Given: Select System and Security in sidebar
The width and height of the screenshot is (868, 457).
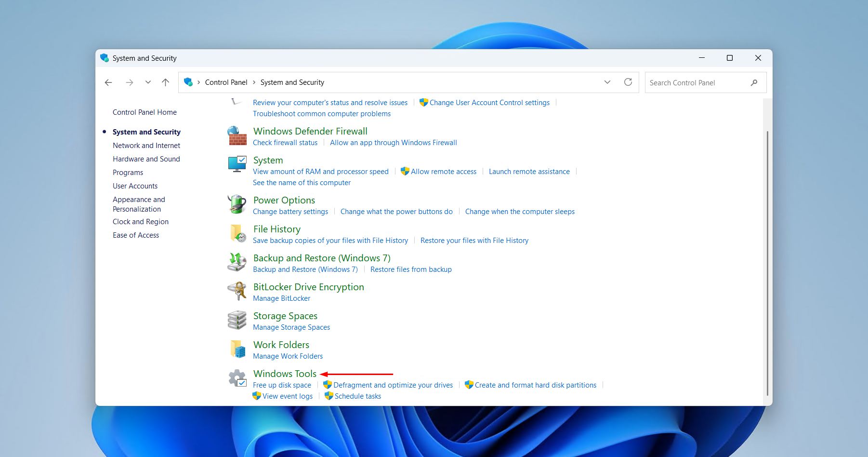Looking at the screenshot, I should [146, 132].
